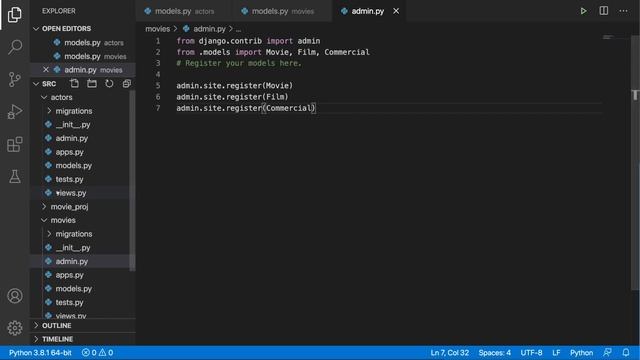
Task: Open the feedback icon in status bar
Action: coord(607,353)
